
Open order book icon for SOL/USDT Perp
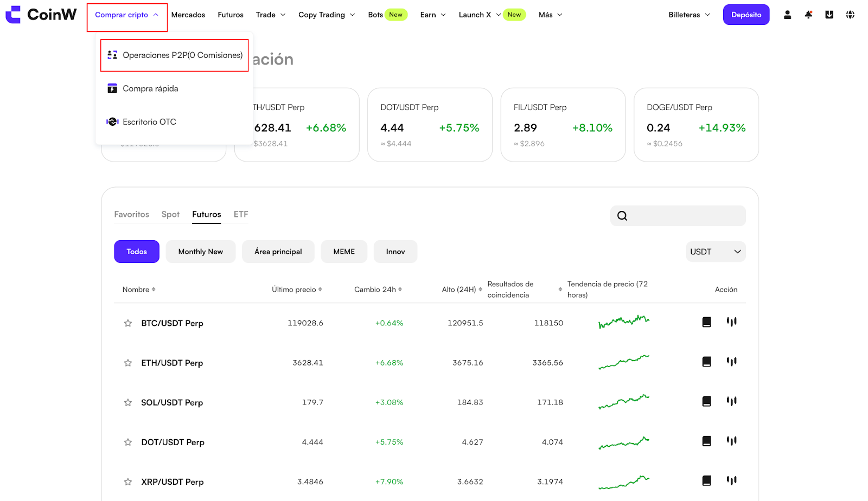click(x=706, y=401)
